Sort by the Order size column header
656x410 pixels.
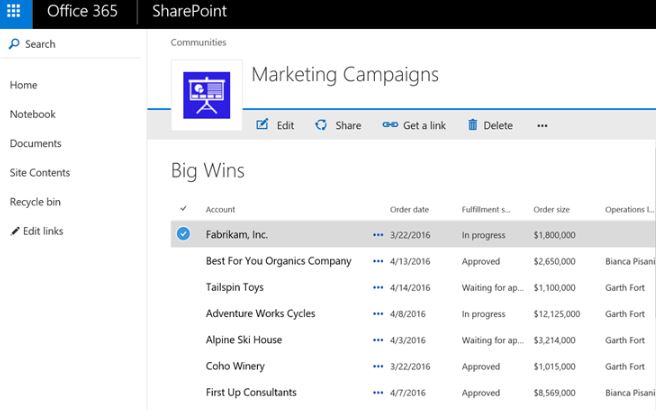coord(551,210)
